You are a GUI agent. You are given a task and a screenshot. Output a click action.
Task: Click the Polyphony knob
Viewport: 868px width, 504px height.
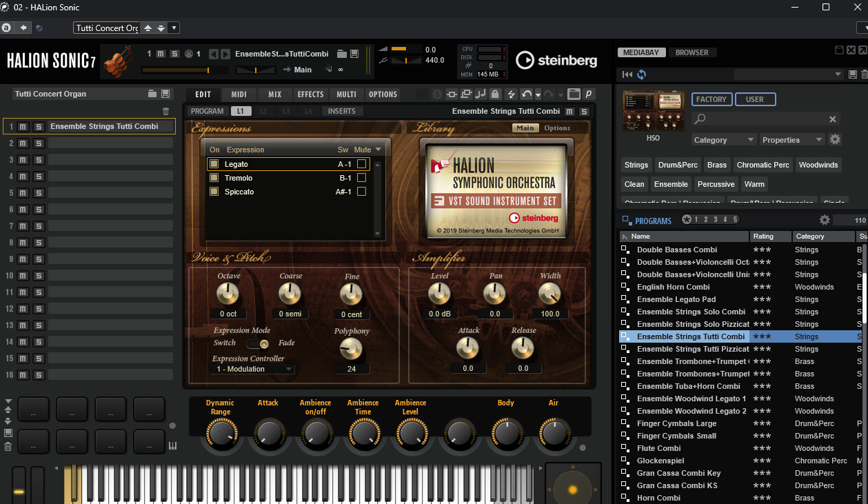[352, 350]
